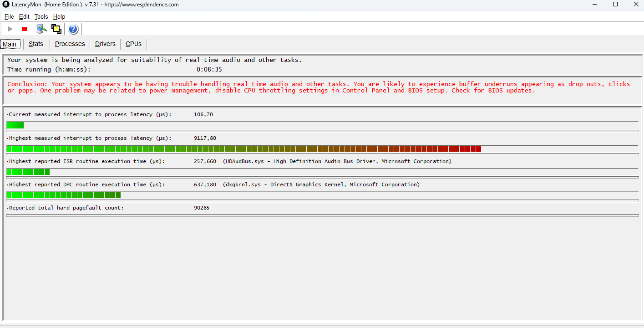Click the highest ISR execution time bar
The width and height of the screenshot is (644, 328).
point(322,172)
